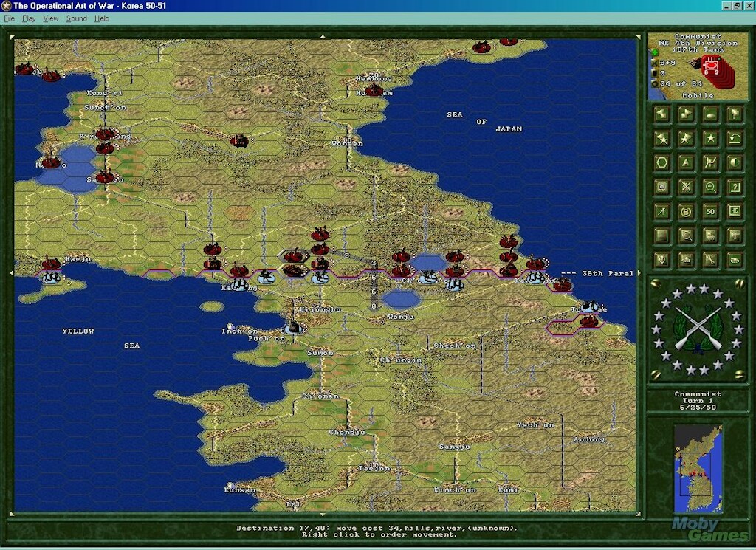Zoom in with the plain magnifier button

click(x=686, y=236)
